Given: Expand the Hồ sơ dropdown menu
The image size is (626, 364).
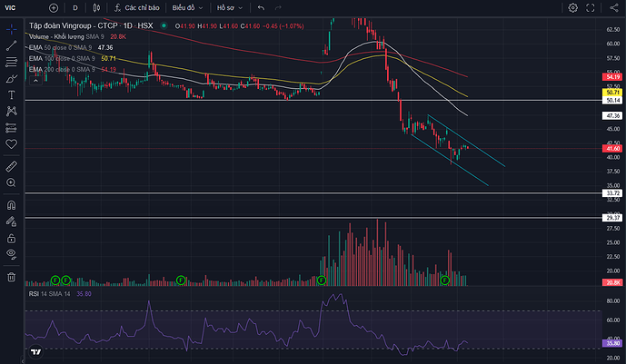Looking at the screenshot, I should 230,7.
